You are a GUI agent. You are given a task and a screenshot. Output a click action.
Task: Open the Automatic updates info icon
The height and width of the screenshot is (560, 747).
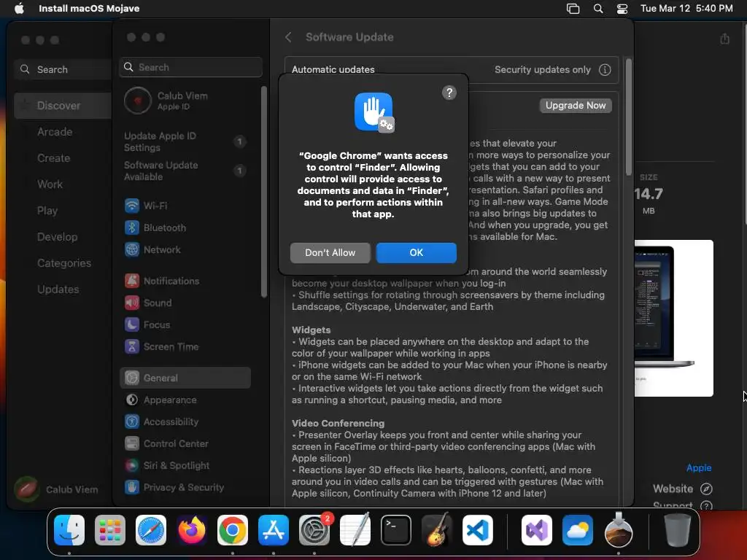(x=605, y=70)
